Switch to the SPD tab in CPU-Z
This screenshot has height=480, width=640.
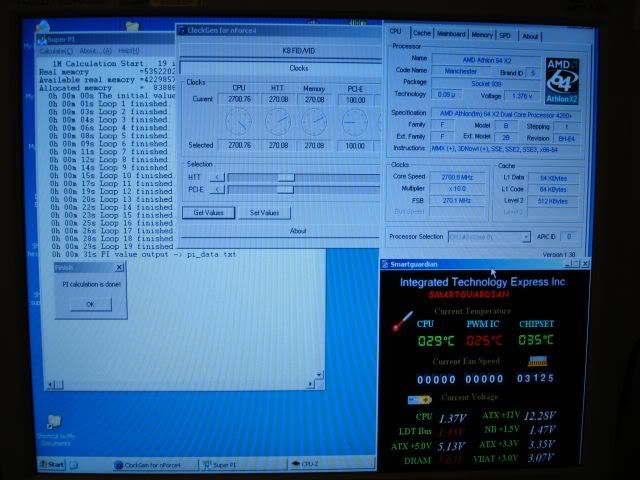coord(505,36)
